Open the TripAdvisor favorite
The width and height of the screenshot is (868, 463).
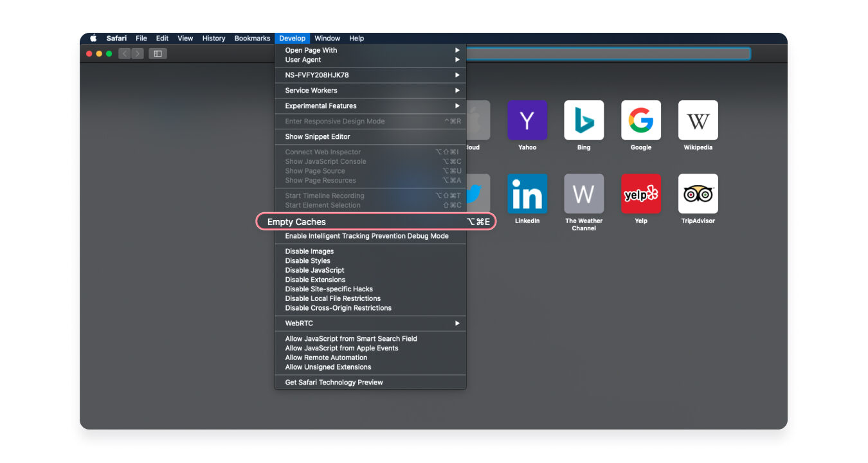click(x=698, y=193)
